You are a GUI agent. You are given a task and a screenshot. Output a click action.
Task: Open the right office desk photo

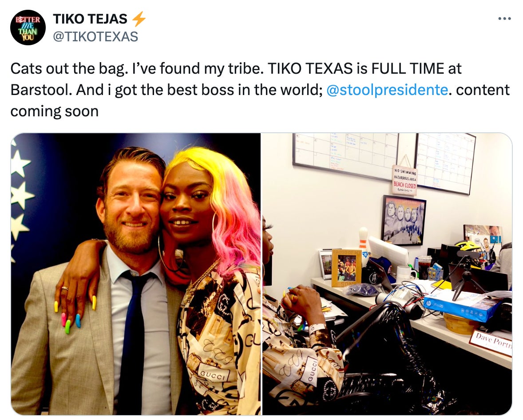[x=387, y=274]
